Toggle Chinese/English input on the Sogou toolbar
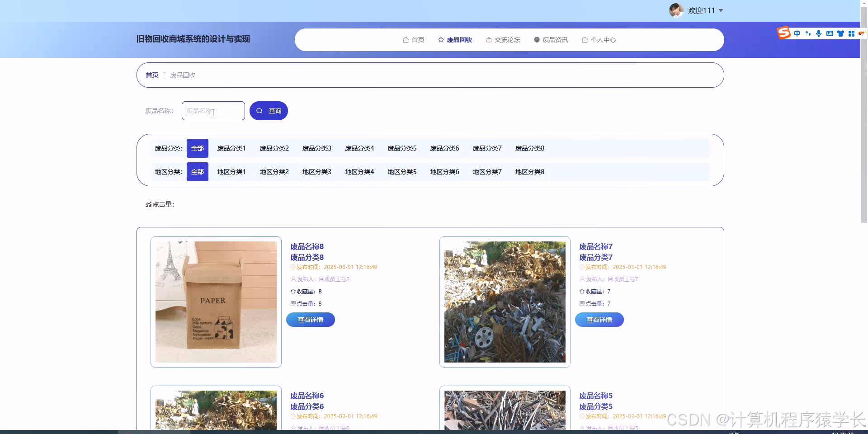Viewport: 868px width, 434px height. [797, 33]
